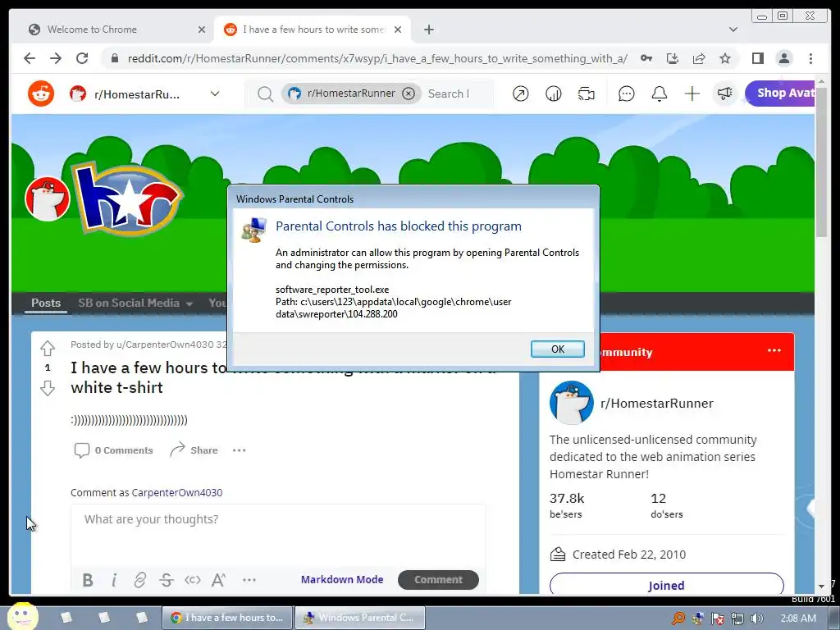Open post more options ellipsis
The image size is (840, 630).
[x=239, y=450]
